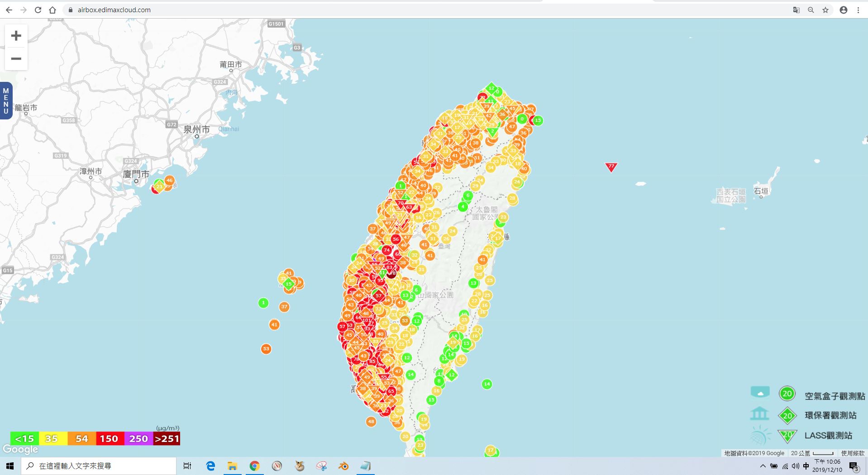Select the red marker 74 in central Taiwan

[x=386, y=250]
